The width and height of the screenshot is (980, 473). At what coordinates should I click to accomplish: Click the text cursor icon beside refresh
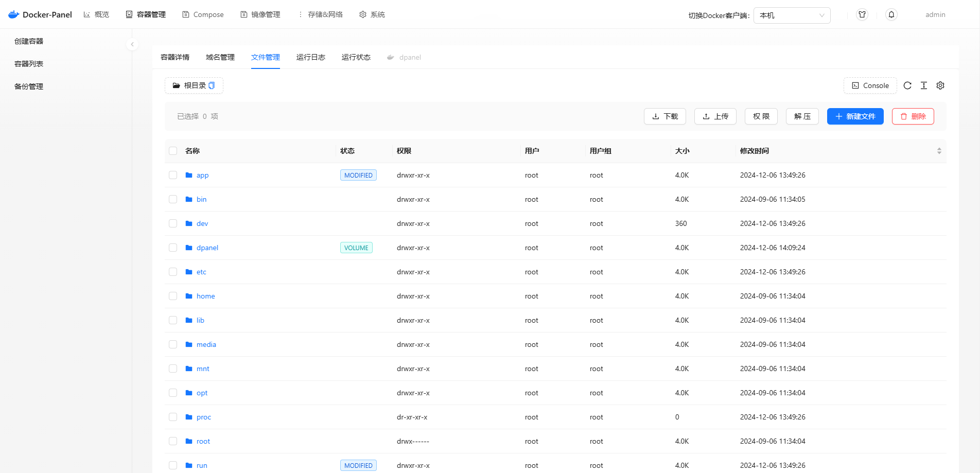click(924, 85)
